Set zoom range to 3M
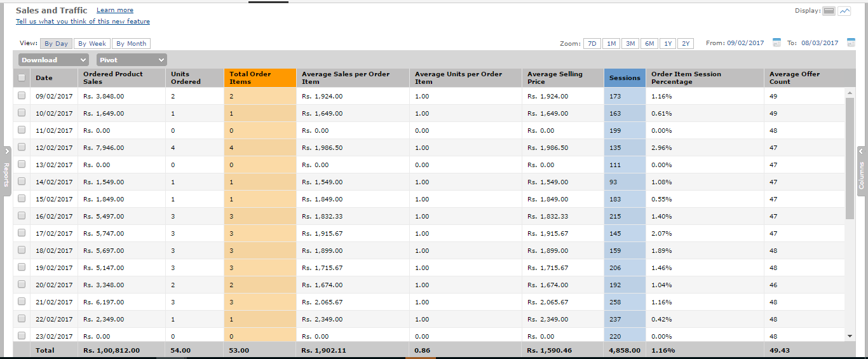The image size is (868, 359). 630,44
